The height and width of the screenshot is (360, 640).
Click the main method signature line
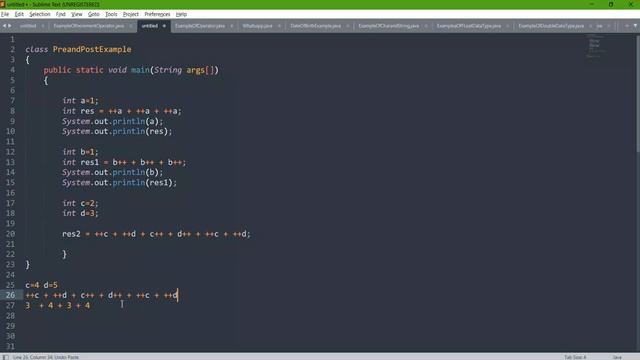pyautogui.click(x=131, y=70)
